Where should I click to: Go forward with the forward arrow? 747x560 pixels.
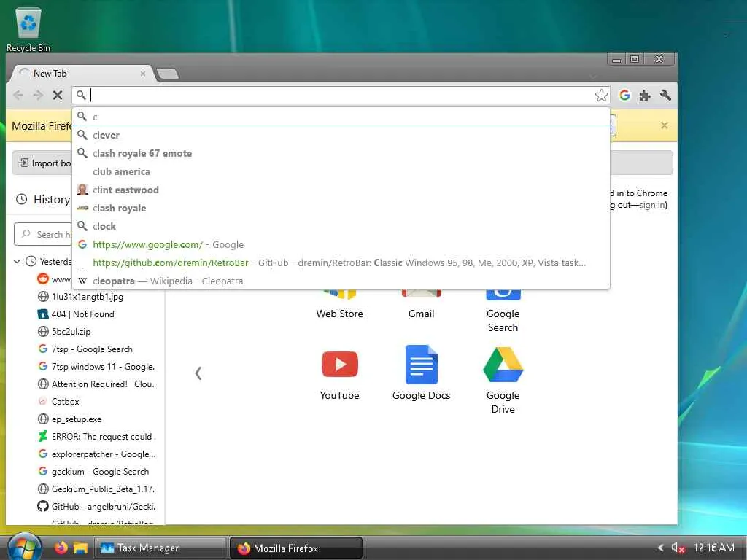pos(38,96)
